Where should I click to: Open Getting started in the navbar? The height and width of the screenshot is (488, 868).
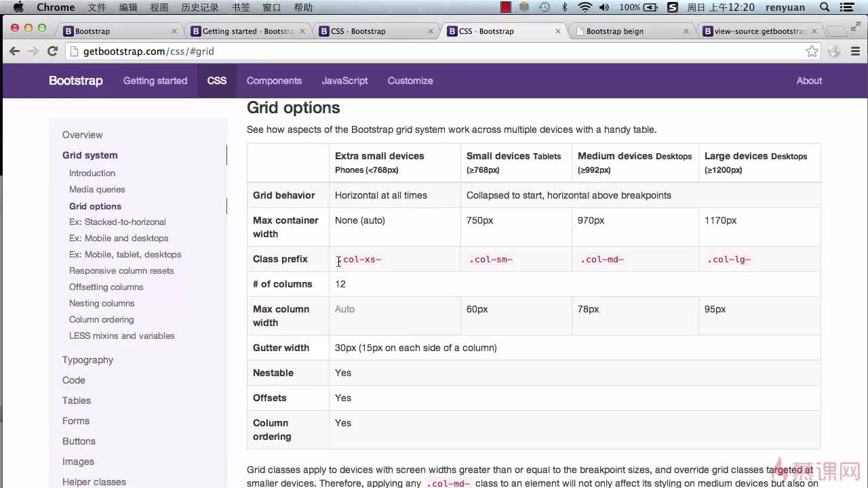point(155,81)
